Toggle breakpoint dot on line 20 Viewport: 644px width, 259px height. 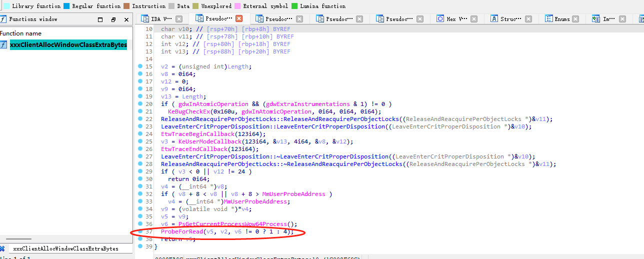(x=140, y=104)
